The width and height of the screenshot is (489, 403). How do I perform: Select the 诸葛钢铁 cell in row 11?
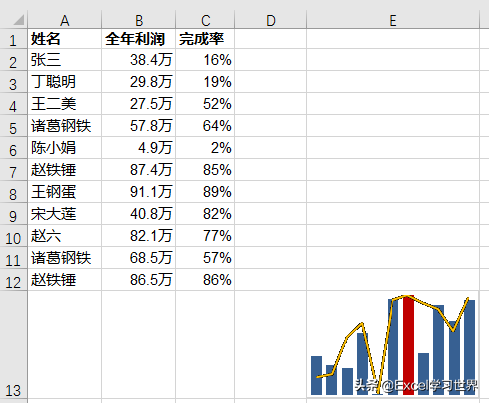coord(65,258)
